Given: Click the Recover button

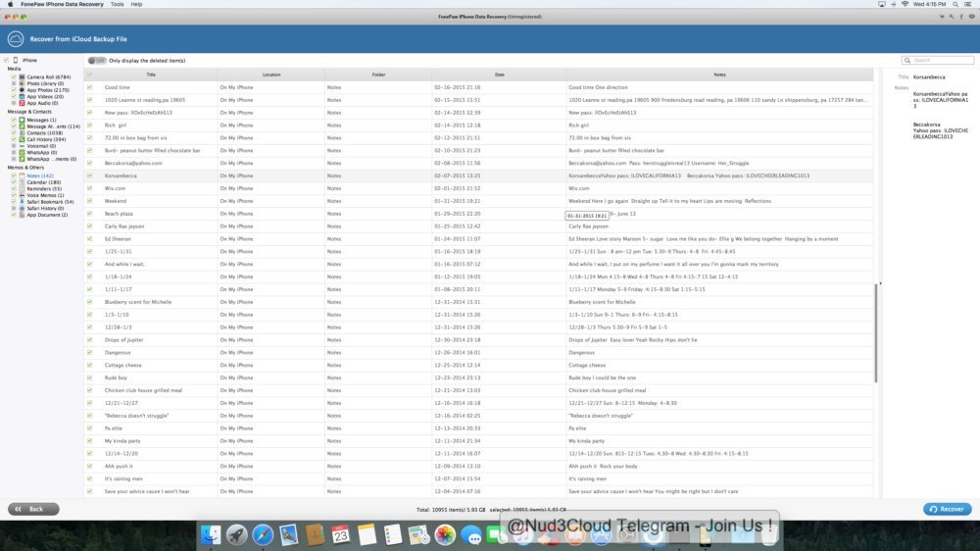Looking at the screenshot, I should pyautogui.click(x=947, y=509).
